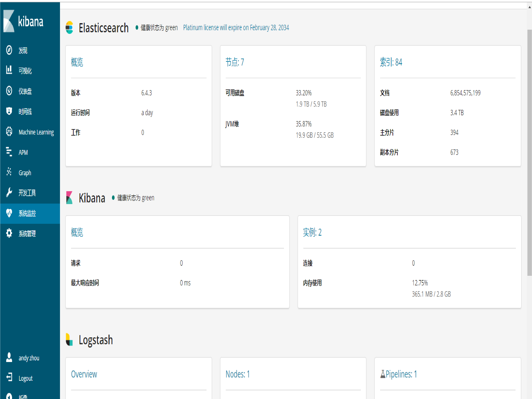Open the andy zhou profile link
Viewport: 532px width, 399px height.
point(29,358)
